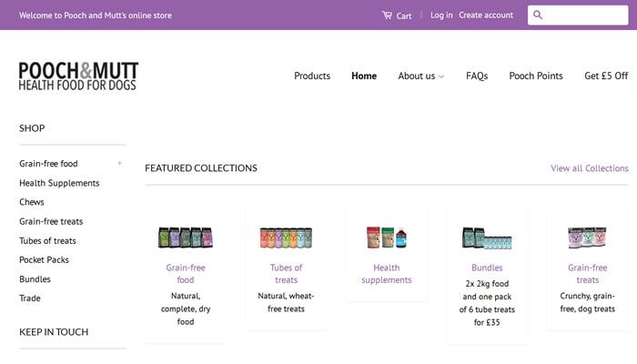
Task: Open Health Supplements in sidebar
Action: [x=59, y=183]
